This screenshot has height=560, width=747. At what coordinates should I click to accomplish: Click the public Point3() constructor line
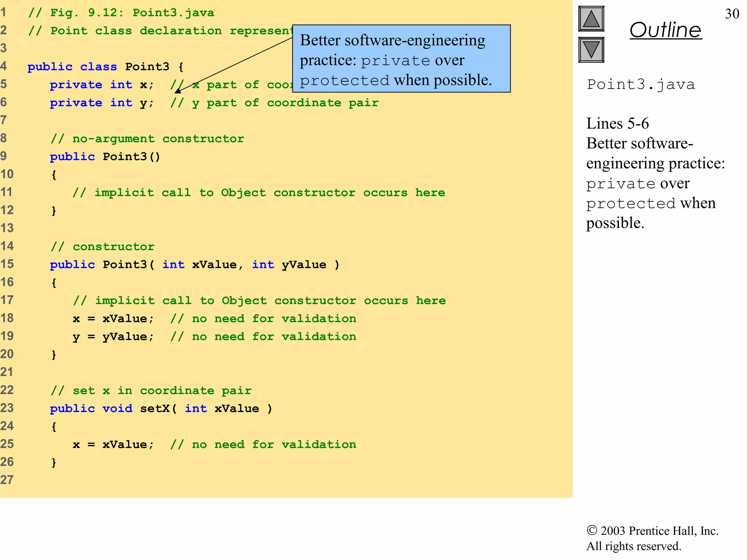click(x=105, y=157)
